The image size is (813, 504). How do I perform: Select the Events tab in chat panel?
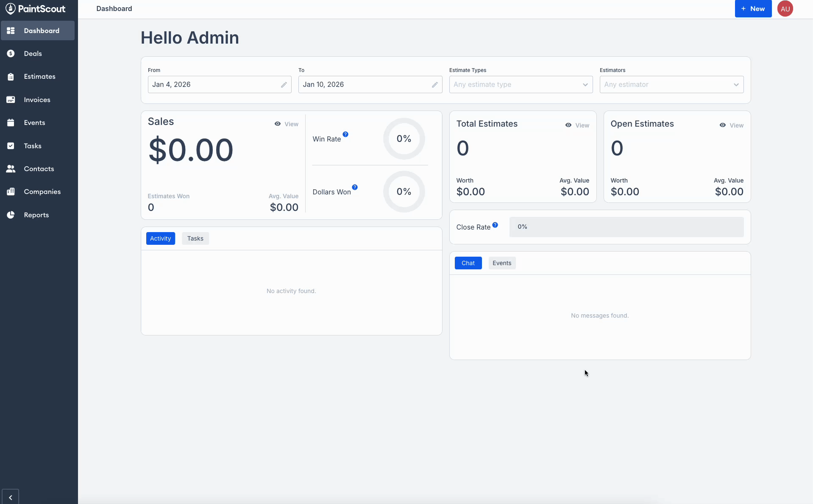(x=502, y=263)
